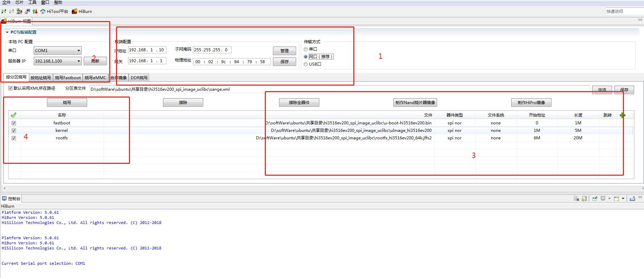Toggle the Scroll Lock console icon

pos(584,198)
